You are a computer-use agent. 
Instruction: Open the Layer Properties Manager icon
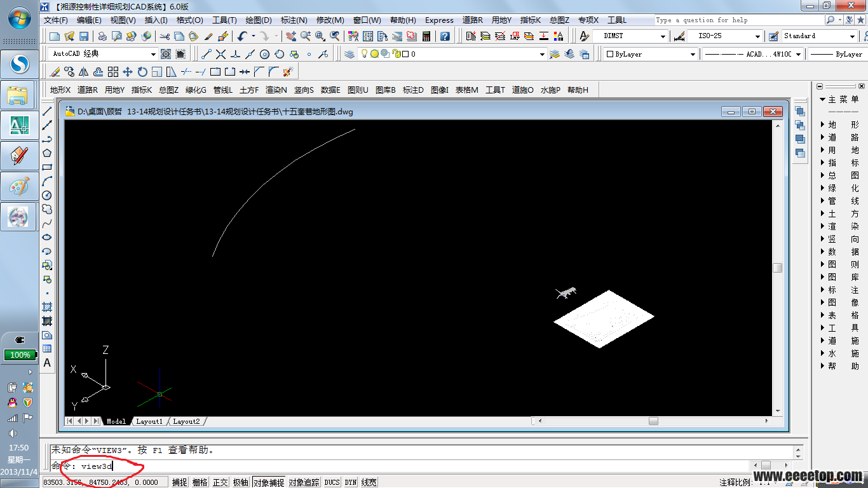pyautogui.click(x=349, y=54)
